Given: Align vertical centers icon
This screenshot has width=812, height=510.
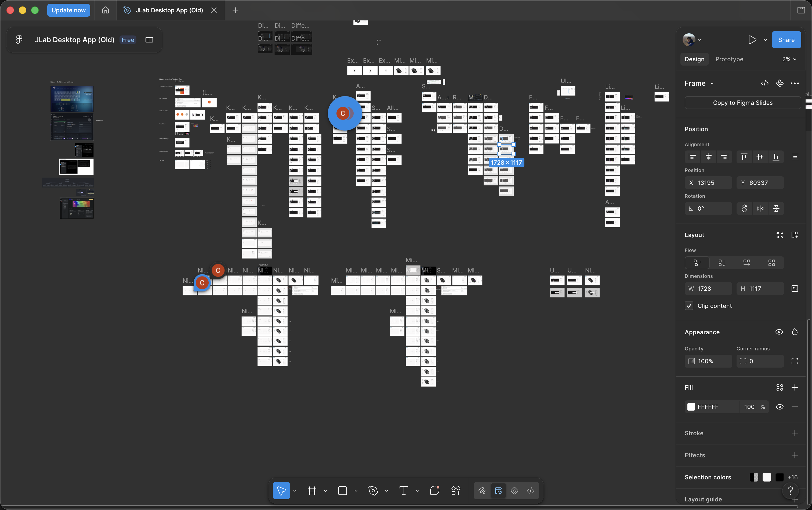Looking at the screenshot, I should tap(760, 157).
